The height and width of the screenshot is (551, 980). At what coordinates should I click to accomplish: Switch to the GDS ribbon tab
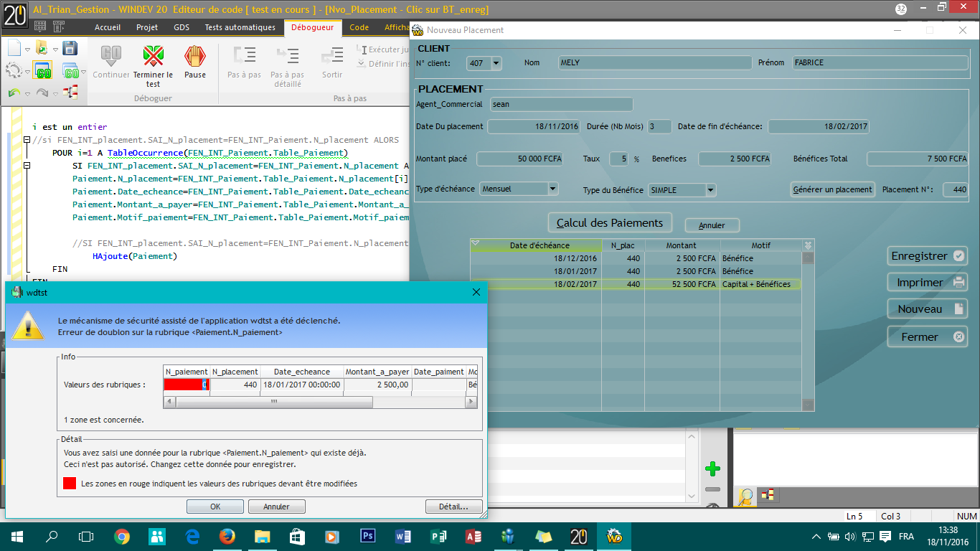182,27
